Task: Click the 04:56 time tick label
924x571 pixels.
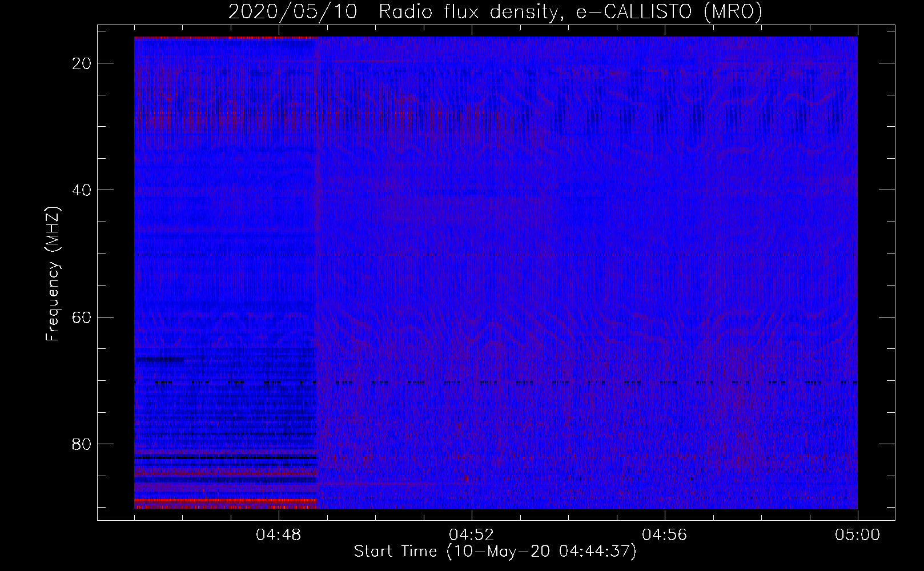Action: click(x=665, y=535)
